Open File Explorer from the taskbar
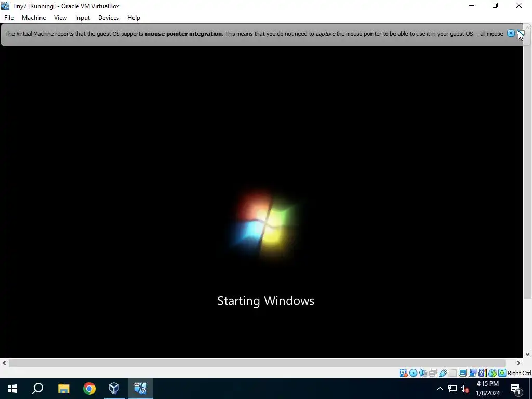 pos(63,389)
